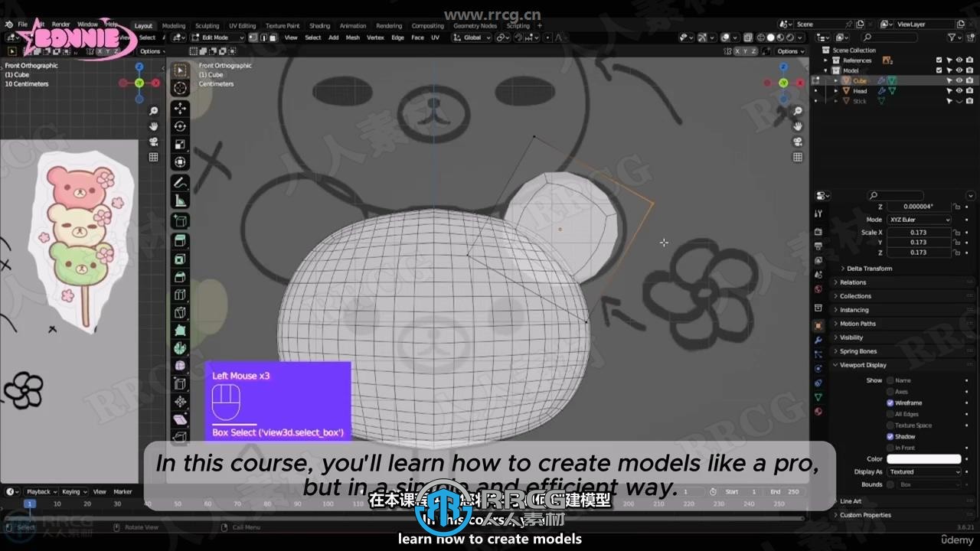Exclude References collection via its checkbox

click(x=939, y=60)
